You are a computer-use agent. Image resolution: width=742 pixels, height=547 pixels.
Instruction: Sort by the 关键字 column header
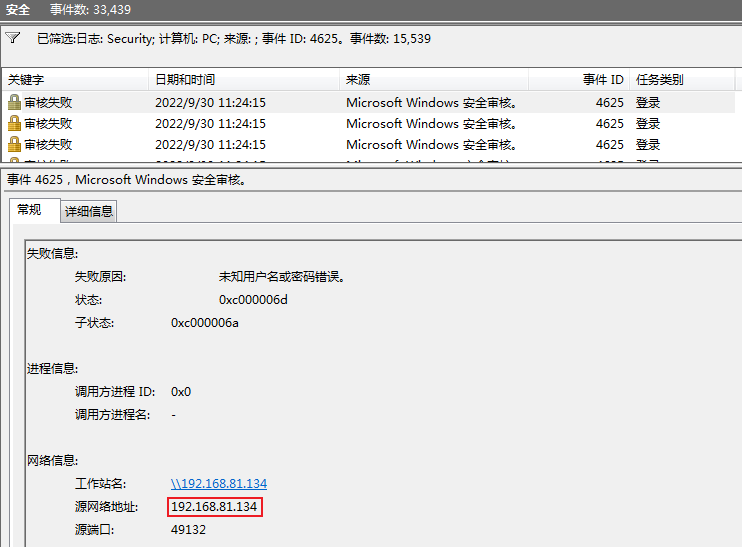tap(27, 80)
